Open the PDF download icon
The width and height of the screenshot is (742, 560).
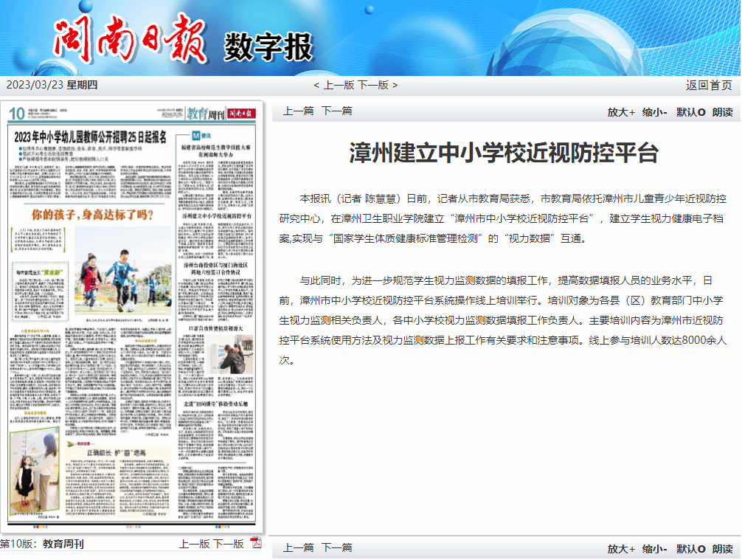[256, 544]
